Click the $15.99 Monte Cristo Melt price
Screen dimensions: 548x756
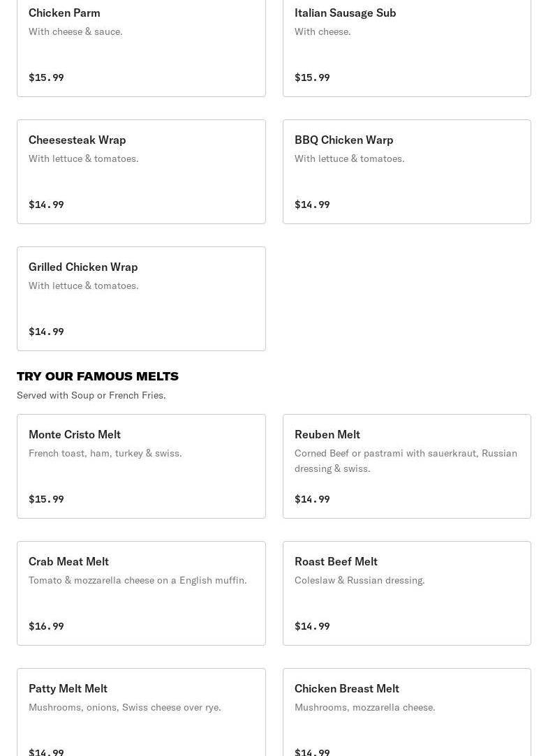point(46,499)
